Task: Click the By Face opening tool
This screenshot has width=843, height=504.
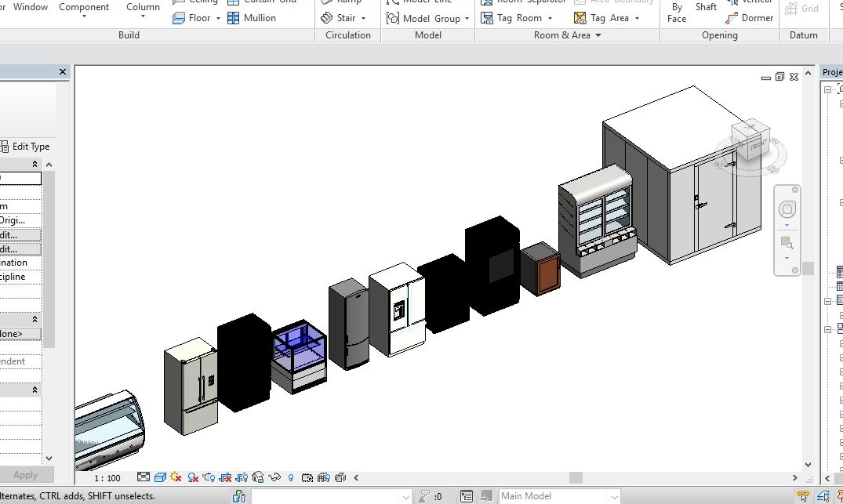Action: [677, 13]
